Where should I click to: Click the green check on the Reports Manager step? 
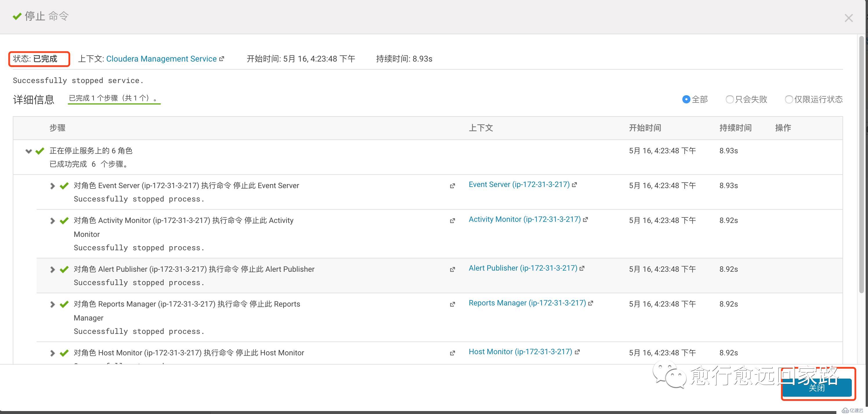coord(64,304)
